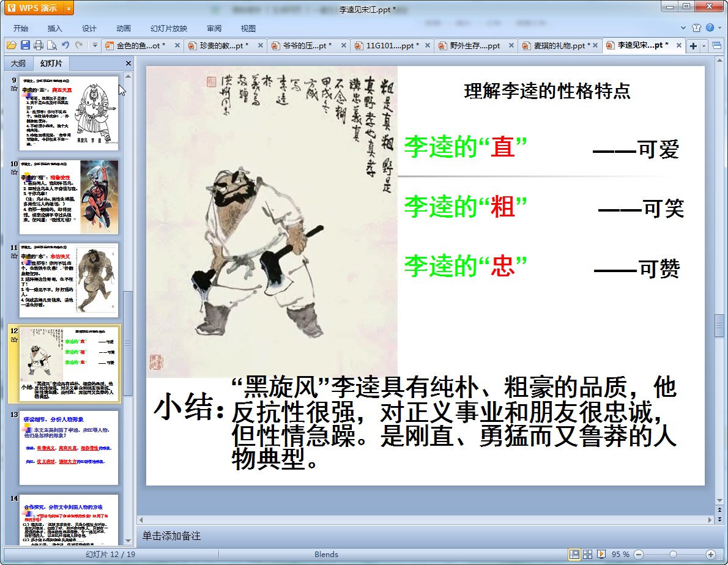The image size is (728, 565).
Task: Zoom out with the minus button
Action: click(x=639, y=555)
